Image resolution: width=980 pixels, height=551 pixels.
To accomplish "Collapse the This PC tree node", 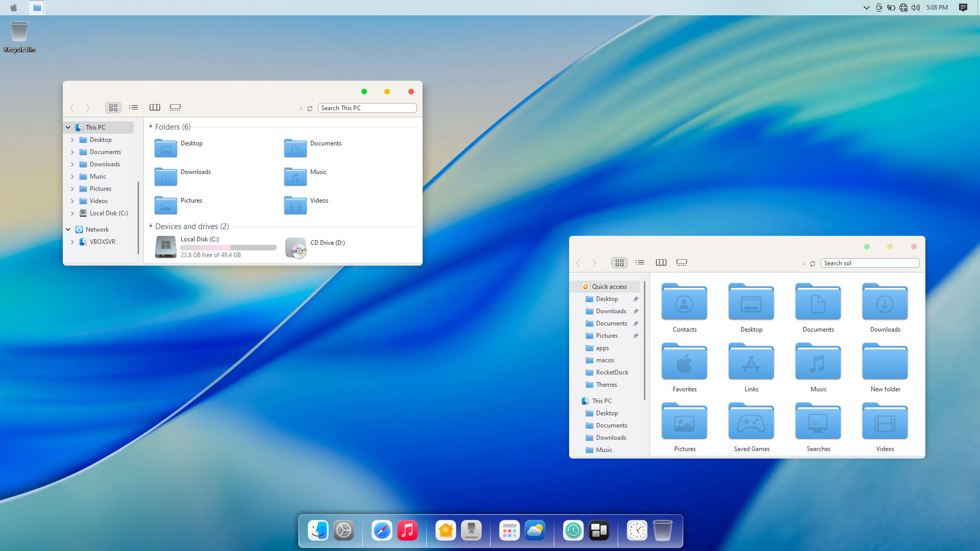I will (x=68, y=127).
